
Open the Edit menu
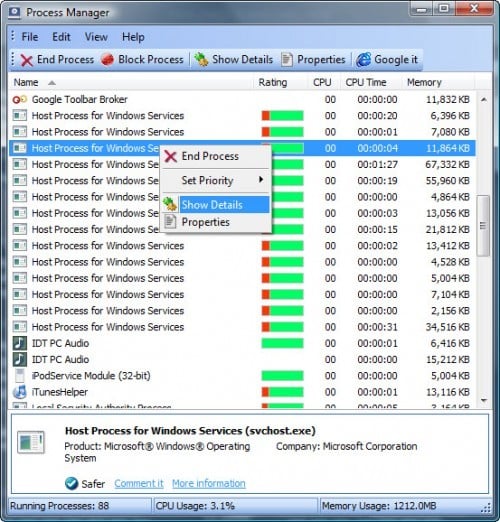[61, 37]
